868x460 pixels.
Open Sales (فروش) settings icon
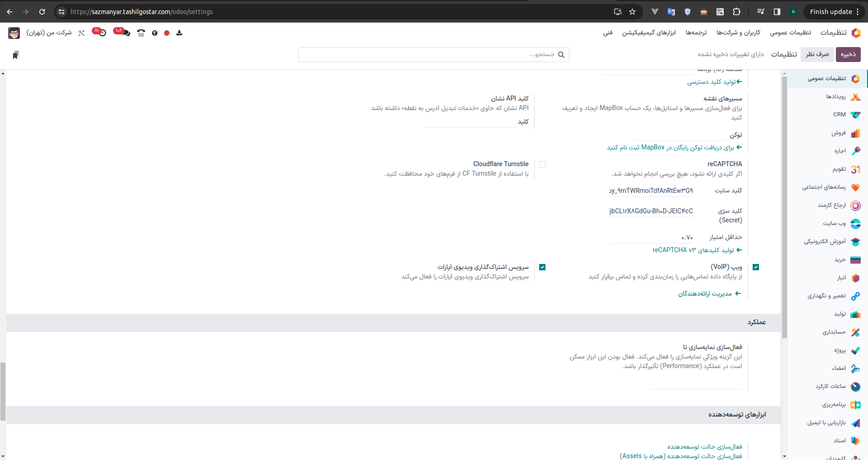point(855,133)
